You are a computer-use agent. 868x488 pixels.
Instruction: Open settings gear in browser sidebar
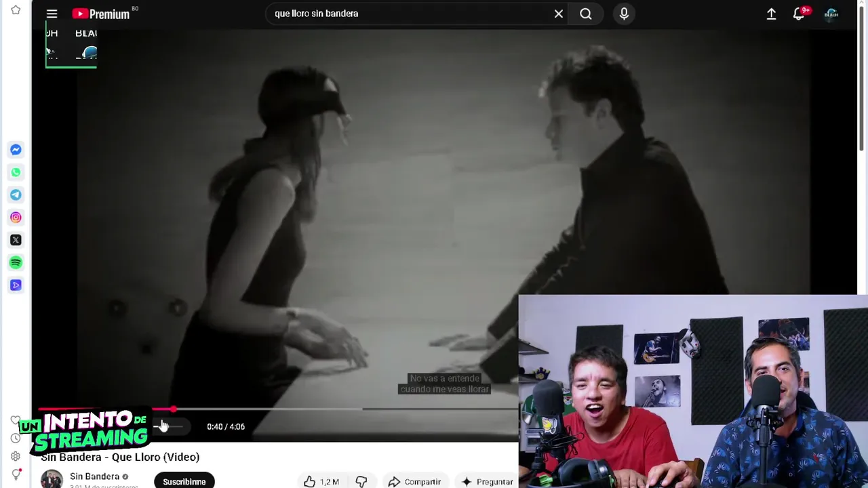click(16, 456)
